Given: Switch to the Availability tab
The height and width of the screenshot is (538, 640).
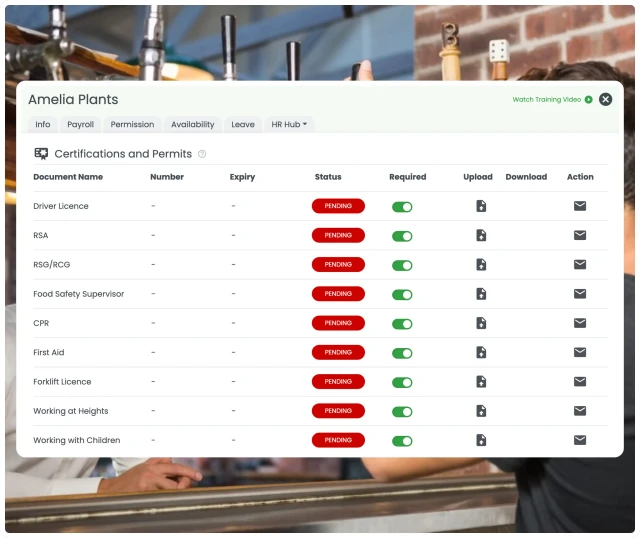Looking at the screenshot, I should pyautogui.click(x=192, y=125).
